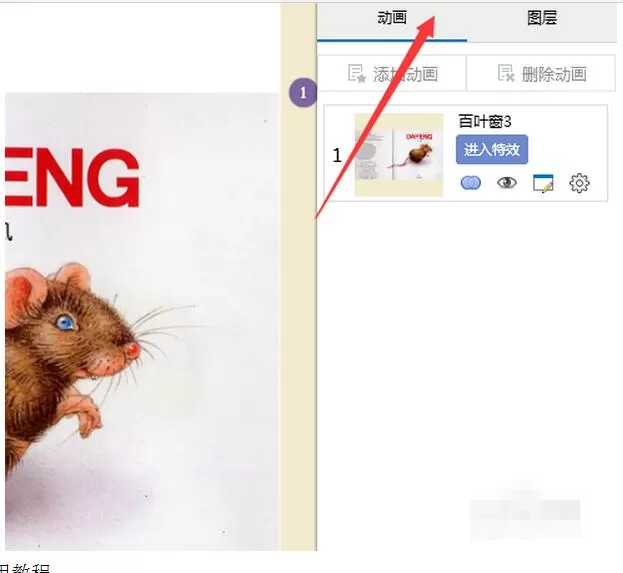623x573 pixels.
Task: Open the window edit pencil icon
Action: (543, 183)
